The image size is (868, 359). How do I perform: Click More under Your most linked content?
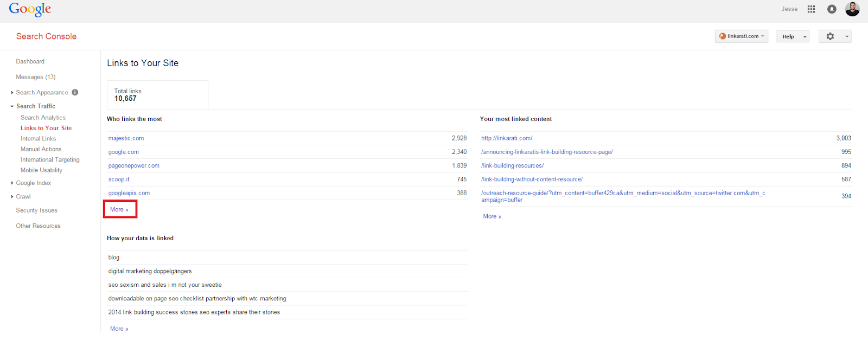click(x=492, y=216)
